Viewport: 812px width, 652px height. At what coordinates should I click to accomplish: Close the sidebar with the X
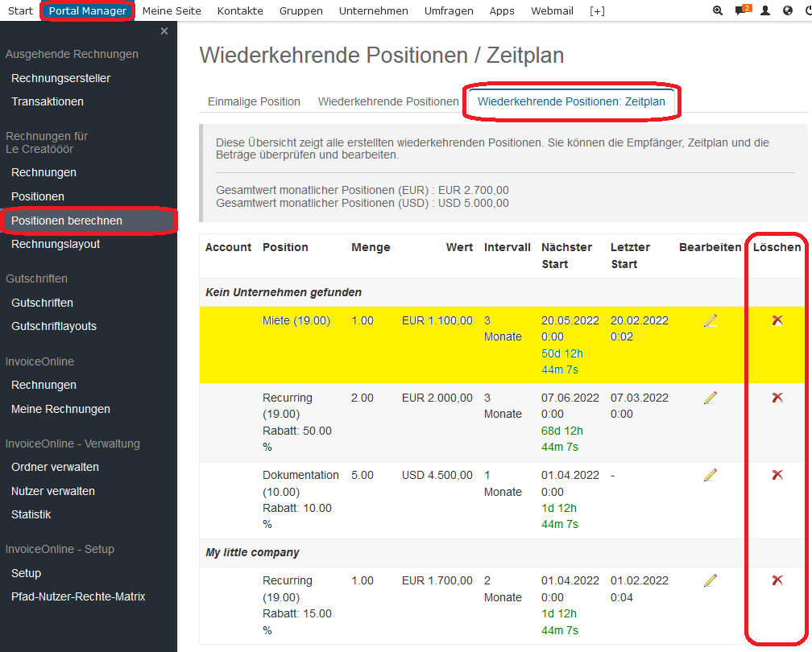click(x=164, y=31)
